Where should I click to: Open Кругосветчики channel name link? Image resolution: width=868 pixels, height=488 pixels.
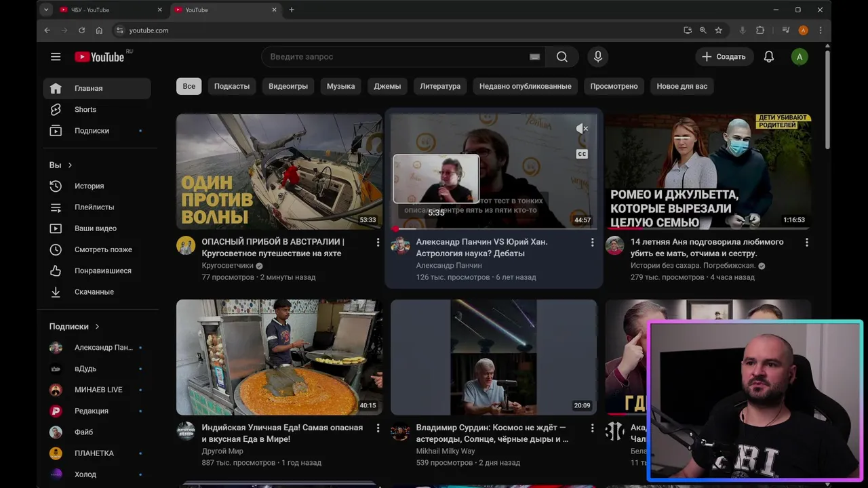click(227, 266)
